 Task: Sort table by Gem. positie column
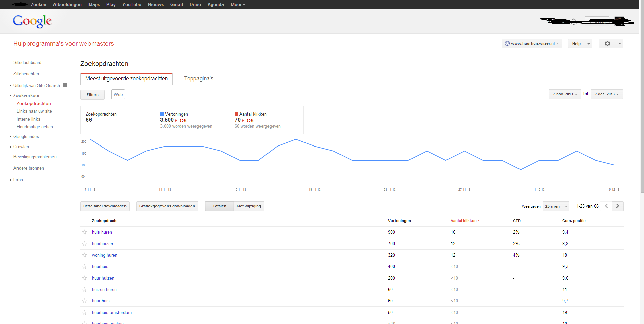pos(574,221)
